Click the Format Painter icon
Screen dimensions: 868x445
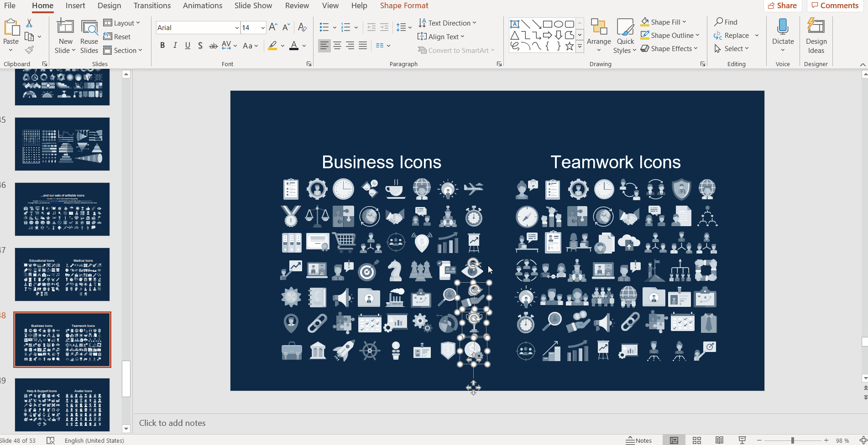click(x=29, y=50)
